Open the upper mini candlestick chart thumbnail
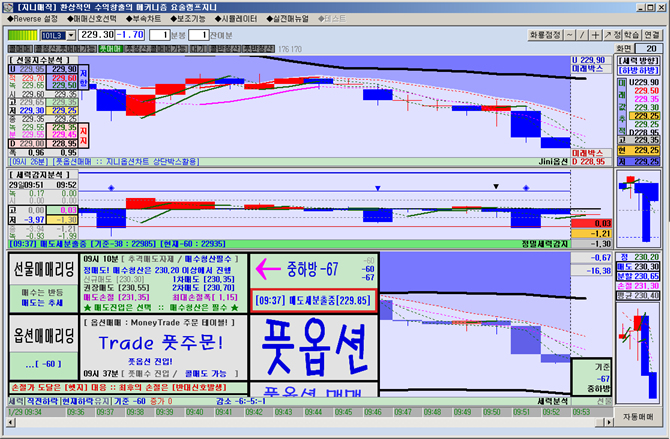 (x=638, y=208)
